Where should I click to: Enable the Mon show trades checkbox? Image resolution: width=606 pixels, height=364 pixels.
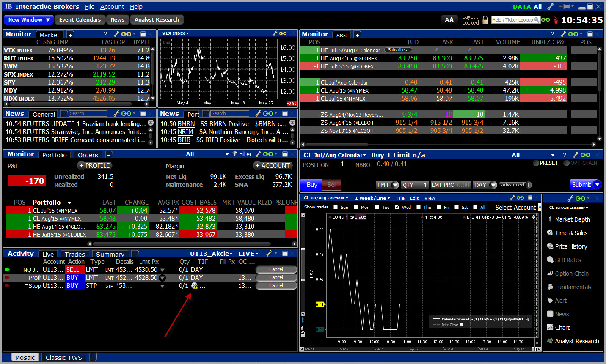point(356,208)
